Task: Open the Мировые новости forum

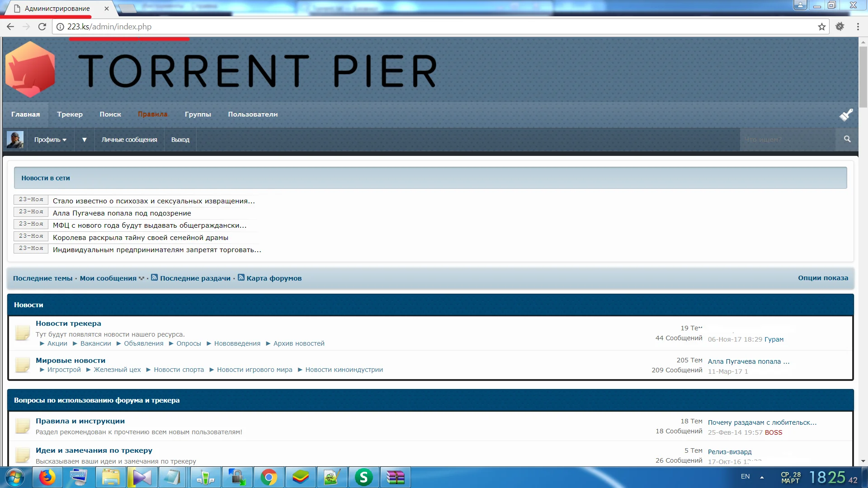Action: [71, 361]
